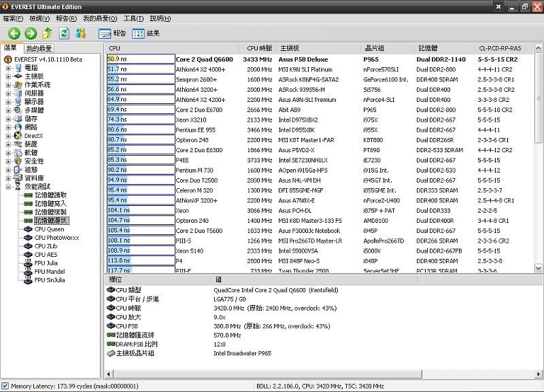Image resolution: width=544 pixels, height=392 pixels.
Task: Select the FPU Julia benchmark item
Action: coord(47,263)
